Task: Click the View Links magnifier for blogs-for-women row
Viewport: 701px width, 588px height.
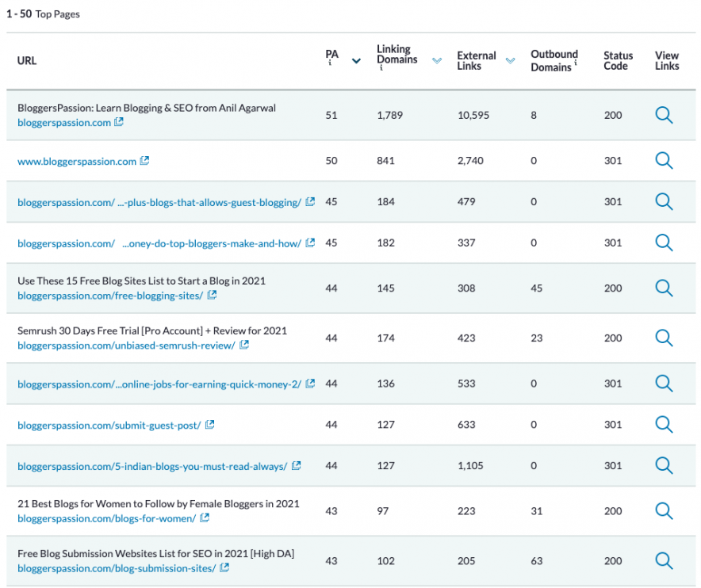Action: pos(664,511)
